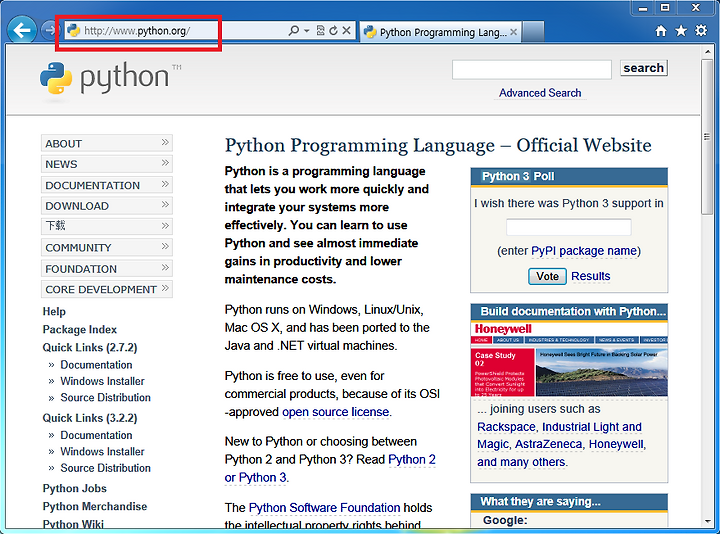
Task: Open Source Distribution under Quick Links (3.2.2)
Action: coord(106,468)
